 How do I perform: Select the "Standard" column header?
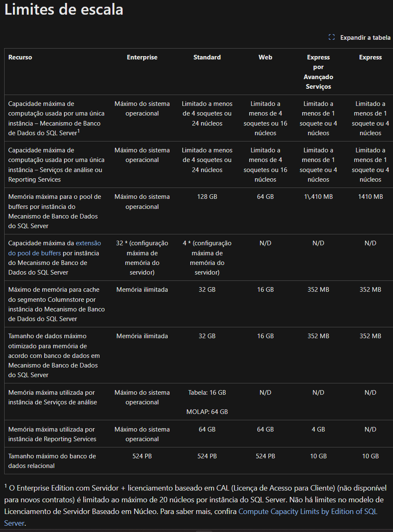pos(207,57)
